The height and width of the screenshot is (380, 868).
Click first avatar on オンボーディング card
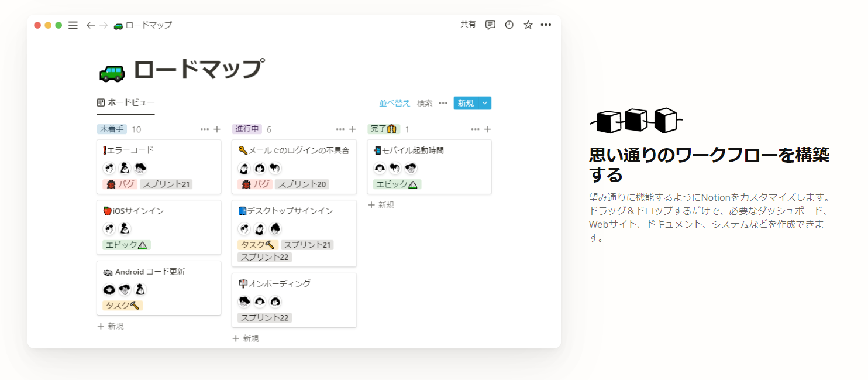(x=244, y=302)
